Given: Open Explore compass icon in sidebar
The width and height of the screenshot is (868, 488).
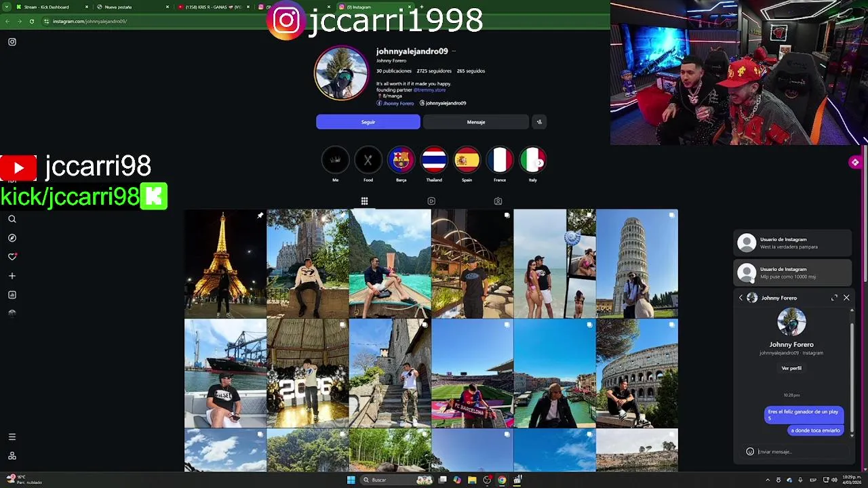Looking at the screenshot, I should pyautogui.click(x=12, y=238).
